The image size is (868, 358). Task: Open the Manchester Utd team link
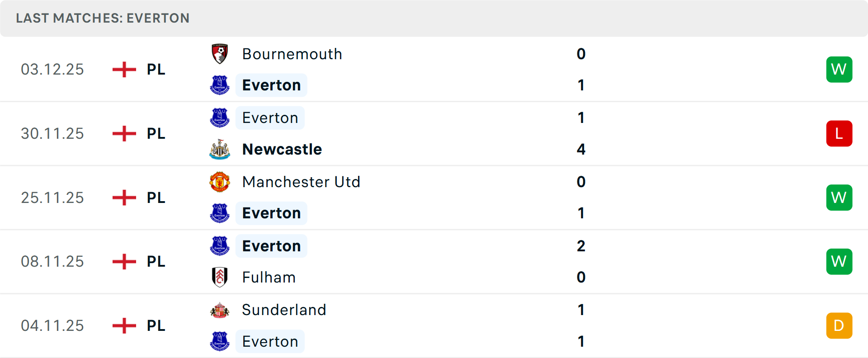tap(301, 182)
